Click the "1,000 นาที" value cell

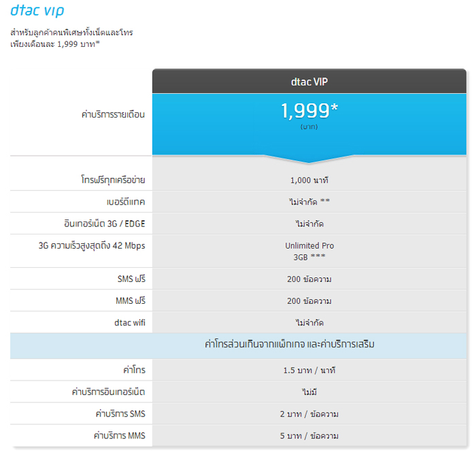pos(309,180)
